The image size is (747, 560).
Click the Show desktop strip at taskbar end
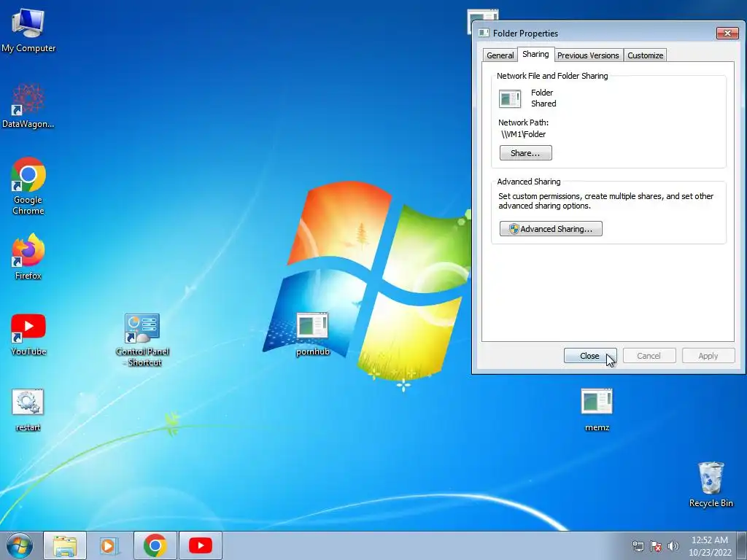pyautogui.click(x=742, y=545)
